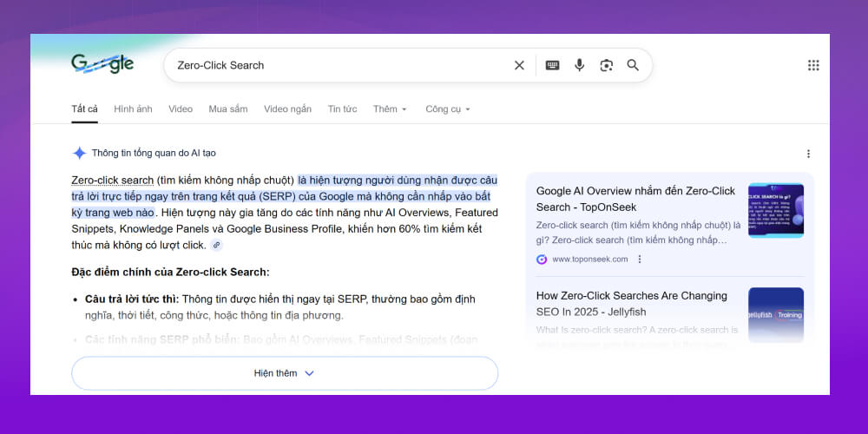Open the on-screen keyboard icon
The image size is (868, 434).
552,65
